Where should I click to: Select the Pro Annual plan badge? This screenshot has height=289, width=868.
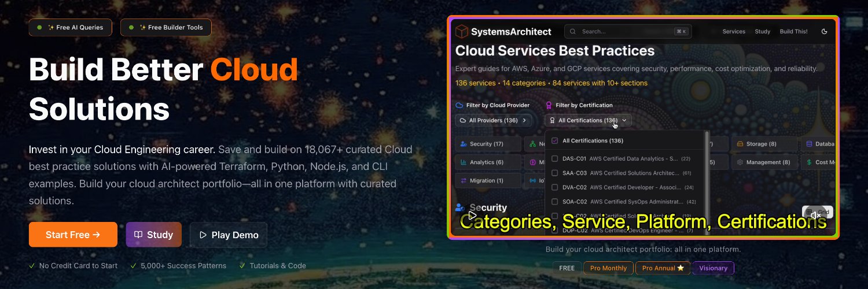coord(663,268)
